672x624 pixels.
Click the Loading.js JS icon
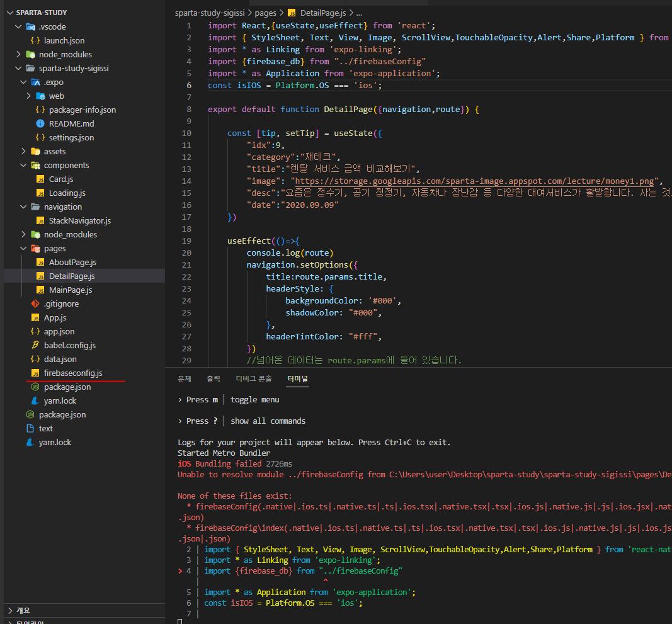(x=40, y=193)
